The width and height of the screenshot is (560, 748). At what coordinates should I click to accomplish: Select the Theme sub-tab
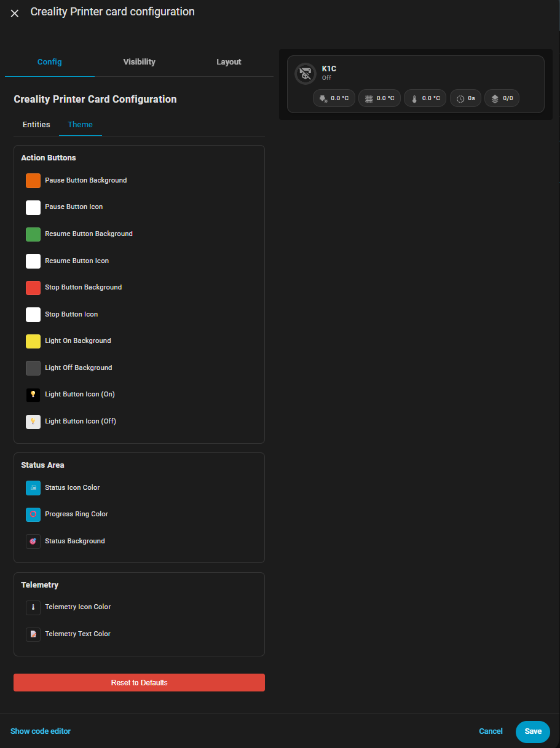[x=81, y=125]
